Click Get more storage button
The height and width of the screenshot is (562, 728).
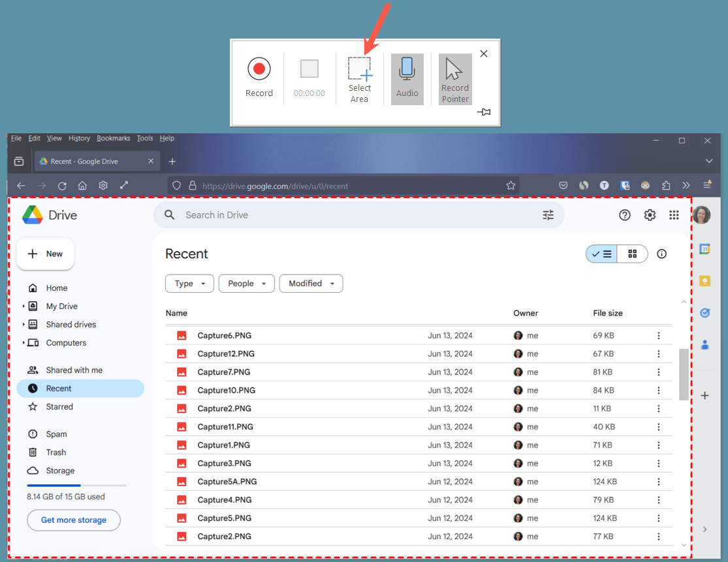pos(73,520)
